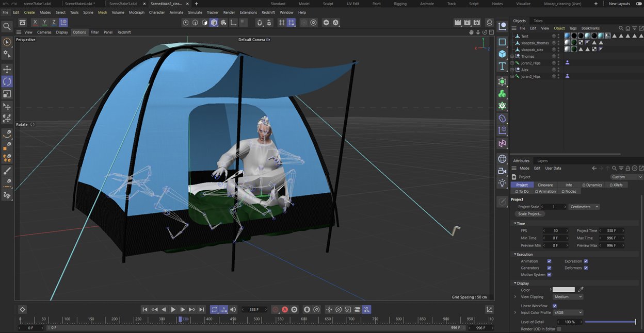The height and width of the screenshot is (333, 644).
Task: Uncheck Animation in the Execution section
Action: (x=549, y=261)
